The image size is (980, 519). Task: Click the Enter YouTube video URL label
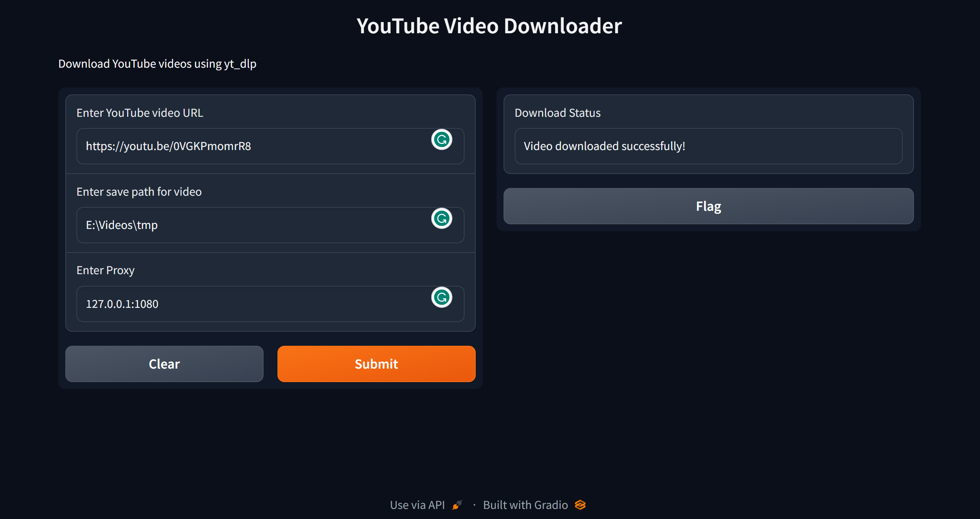140,113
